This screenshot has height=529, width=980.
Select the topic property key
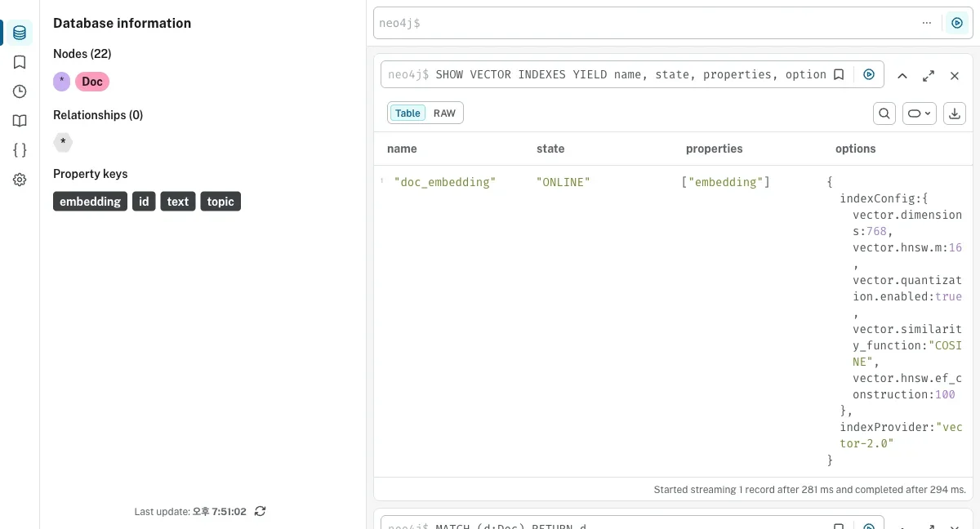coord(220,202)
